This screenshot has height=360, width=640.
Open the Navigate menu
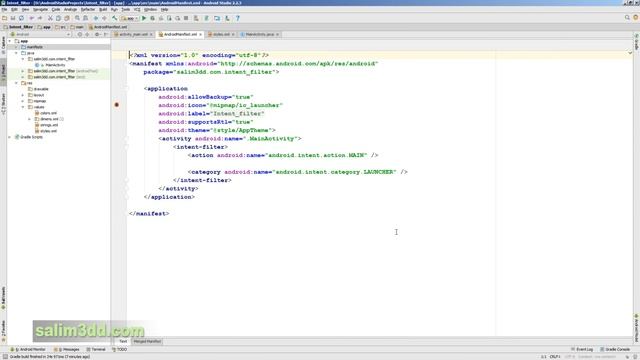(40, 9)
